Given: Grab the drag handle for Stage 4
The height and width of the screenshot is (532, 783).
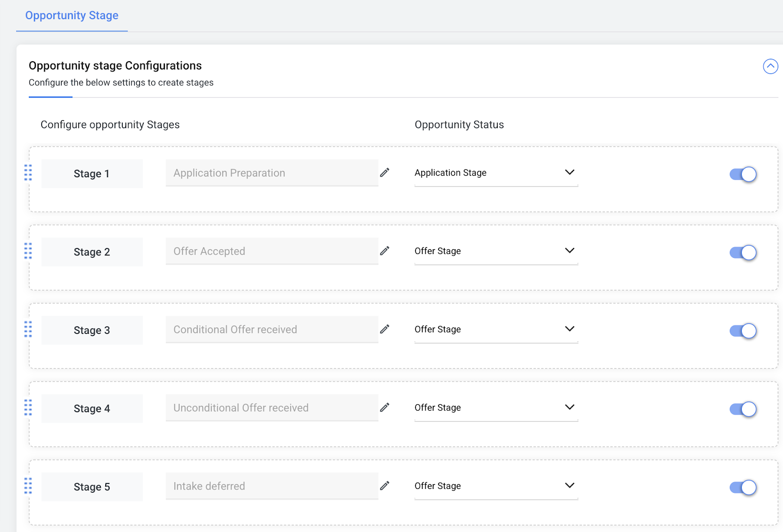Looking at the screenshot, I should (28, 408).
